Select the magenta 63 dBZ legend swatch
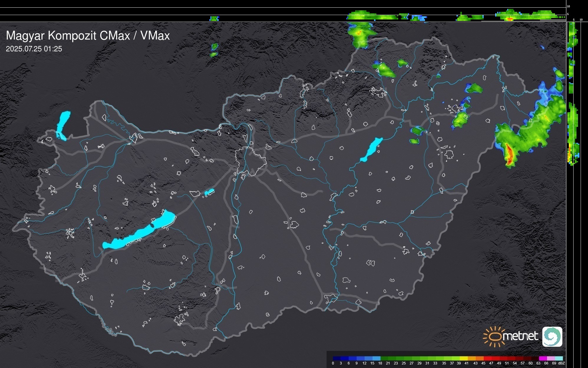This screenshot has height=368, width=588. [x=543, y=358]
